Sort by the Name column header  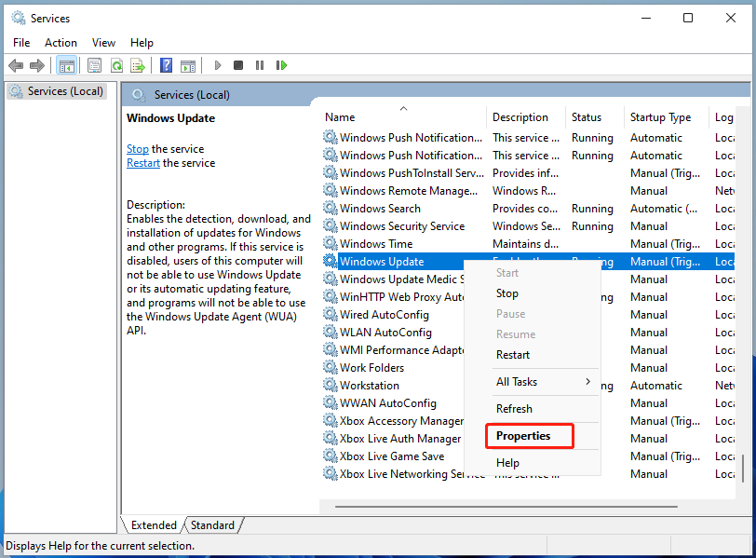403,117
